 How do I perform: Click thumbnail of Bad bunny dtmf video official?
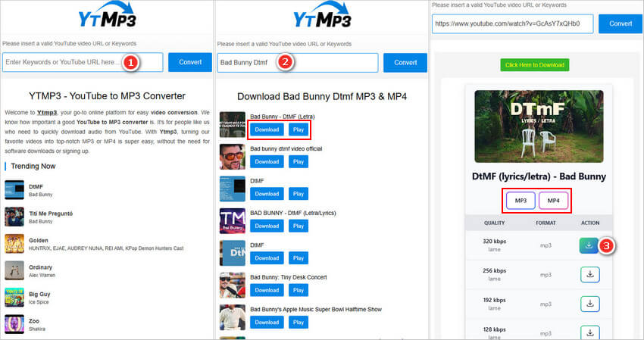[233, 157]
